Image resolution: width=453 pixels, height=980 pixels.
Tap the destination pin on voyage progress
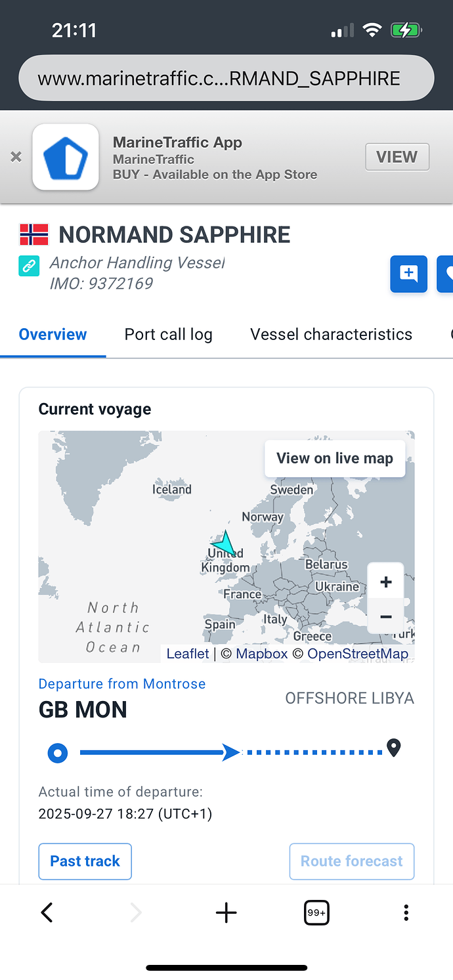pos(393,748)
